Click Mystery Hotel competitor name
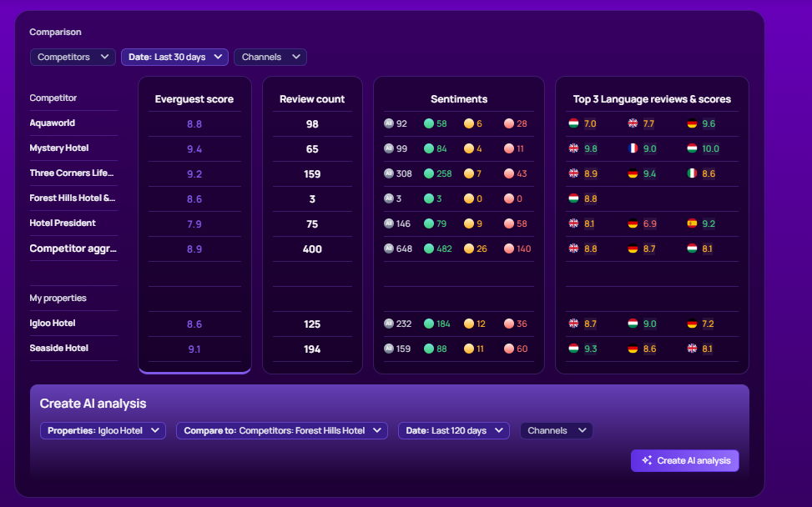Viewport: 812px width, 507px height. point(59,148)
